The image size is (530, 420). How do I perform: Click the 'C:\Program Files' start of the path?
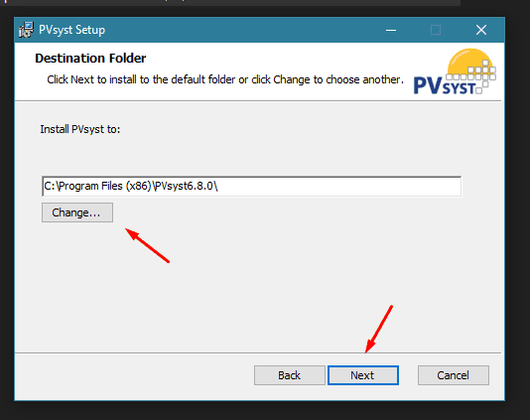coord(83,186)
